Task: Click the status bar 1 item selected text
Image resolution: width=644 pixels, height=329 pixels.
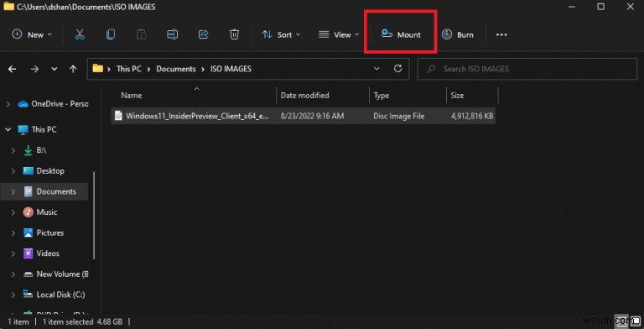Action: (x=68, y=321)
